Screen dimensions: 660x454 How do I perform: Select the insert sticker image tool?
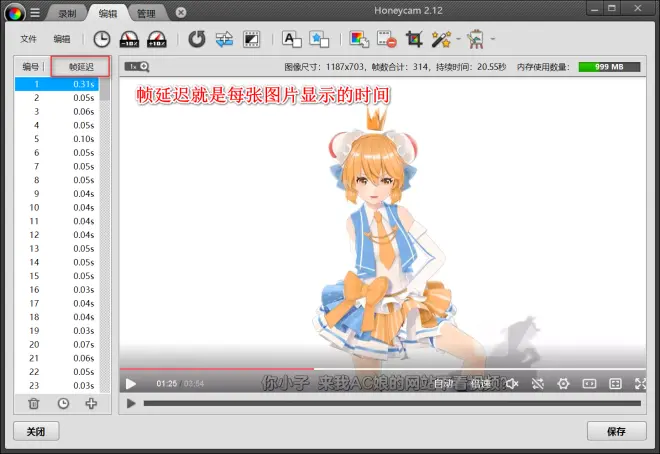[x=319, y=39]
